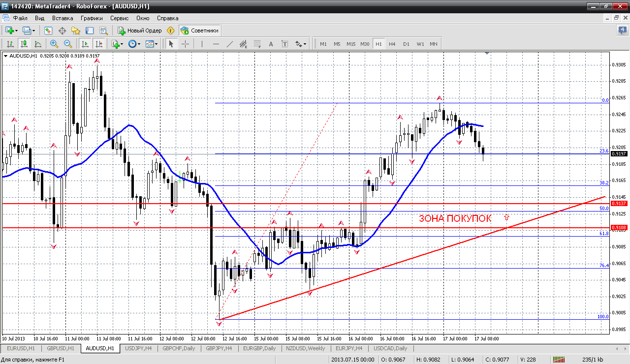Toggle the Советники expert advisors button
Screen dimensions: 630x364
199,30
